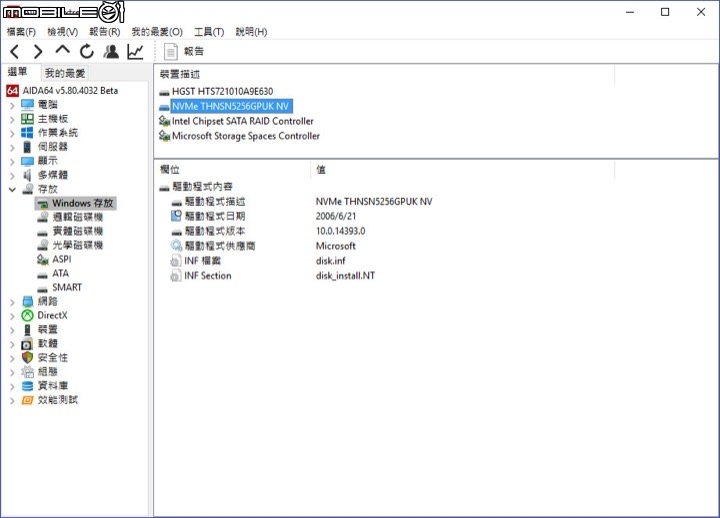The image size is (720, 518).
Task: Select the 軟體 software icon
Action: point(27,343)
